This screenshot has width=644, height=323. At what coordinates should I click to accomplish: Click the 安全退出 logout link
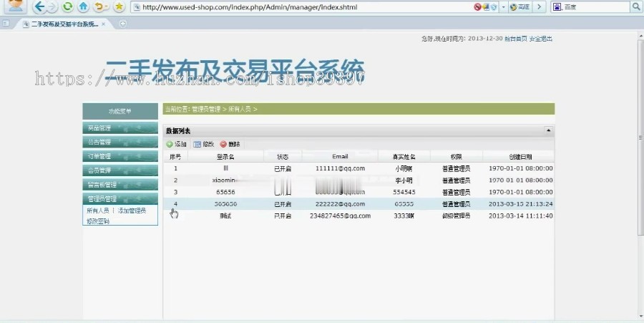(540, 39)
